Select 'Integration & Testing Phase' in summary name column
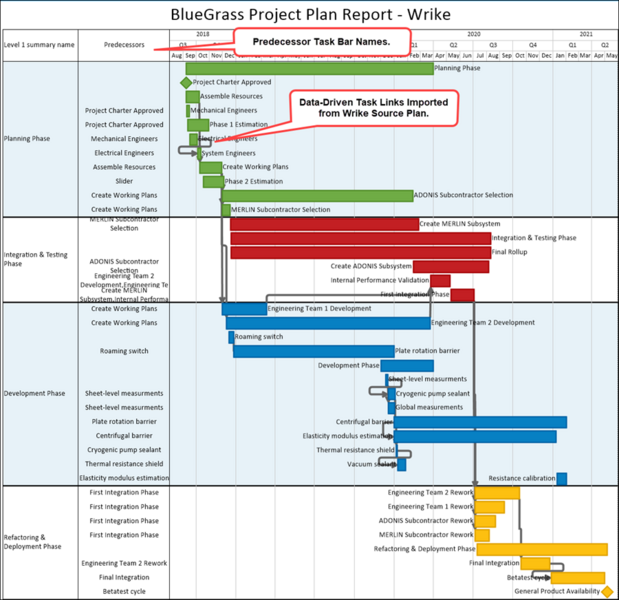Screen dimensions: 619x600 pos(36,259)
